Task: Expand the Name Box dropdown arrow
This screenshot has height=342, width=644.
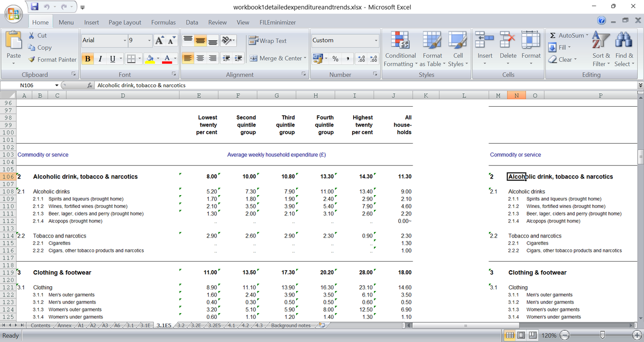Action: tap(57, 85)
